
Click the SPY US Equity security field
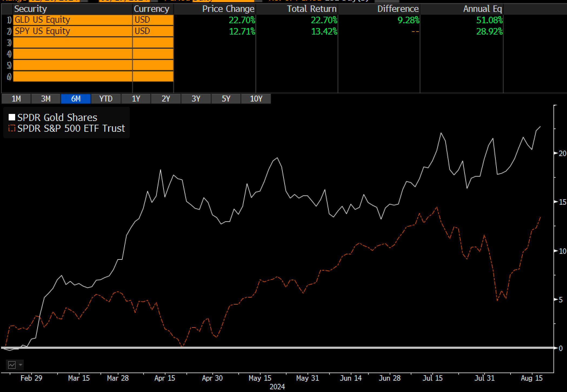72,31
